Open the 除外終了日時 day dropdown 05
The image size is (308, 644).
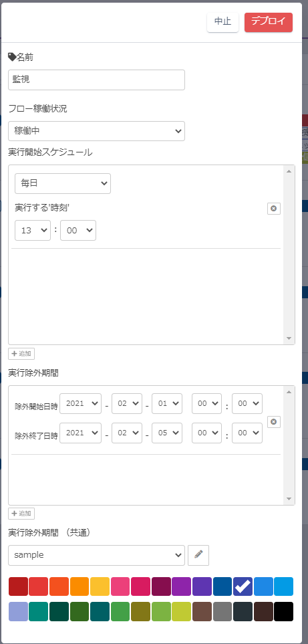click(x=167, y=433)
